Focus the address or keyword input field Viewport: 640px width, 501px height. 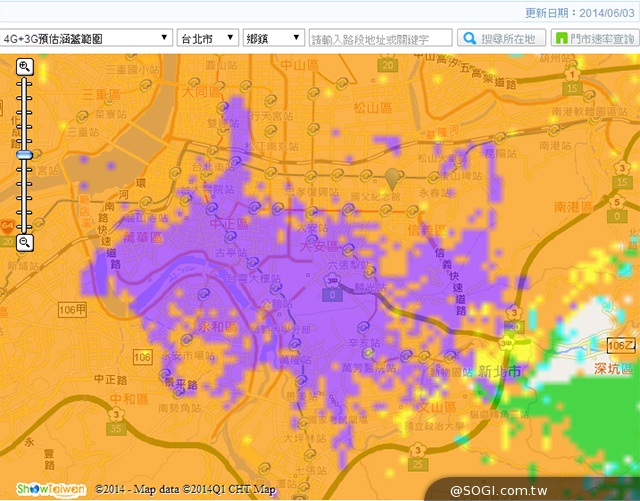pos(381,38)
